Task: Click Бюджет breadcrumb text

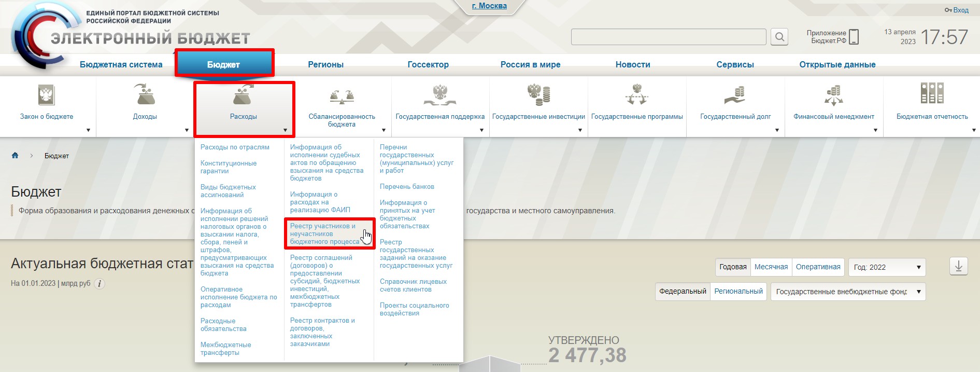Action: [x=56, y=156]
